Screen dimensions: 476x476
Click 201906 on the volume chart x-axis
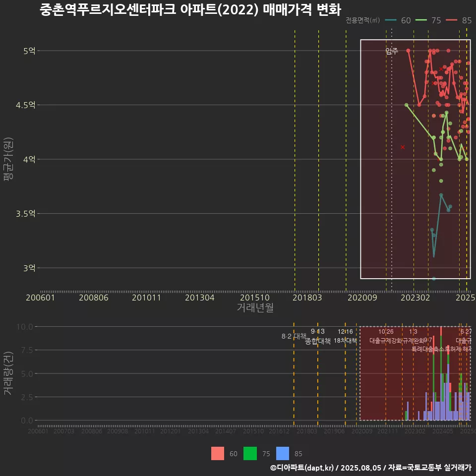coord(334,431)
